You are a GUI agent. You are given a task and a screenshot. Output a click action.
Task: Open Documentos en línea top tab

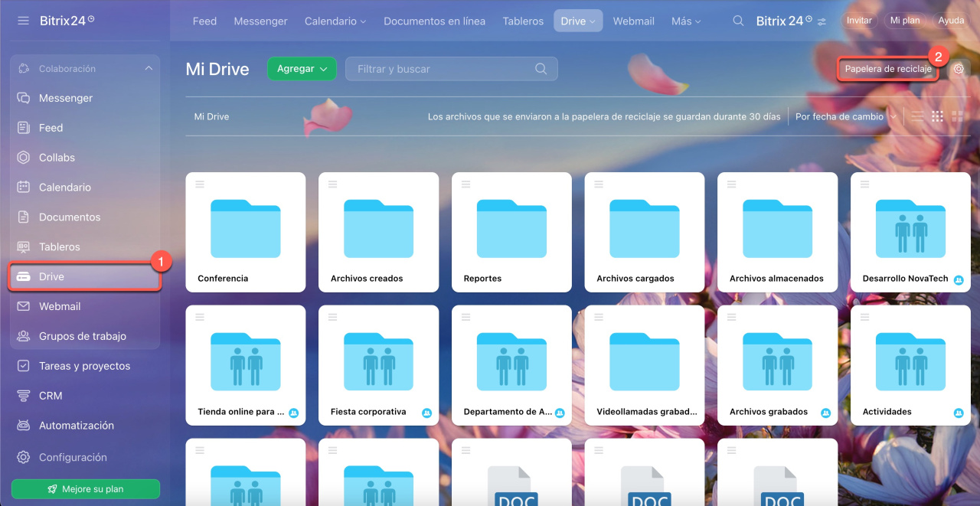[434, 21]
